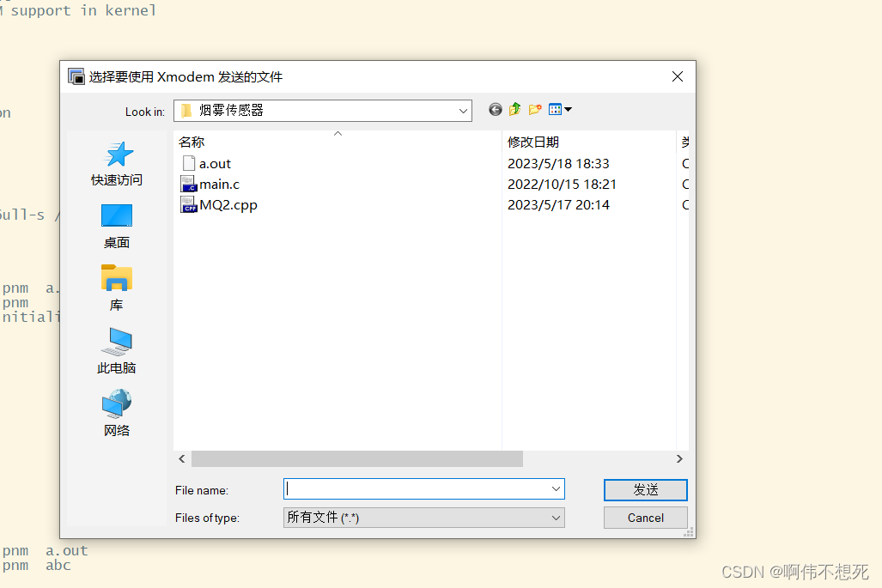
Task: Open 此电脑 from the sidebar
Action: 116,346
